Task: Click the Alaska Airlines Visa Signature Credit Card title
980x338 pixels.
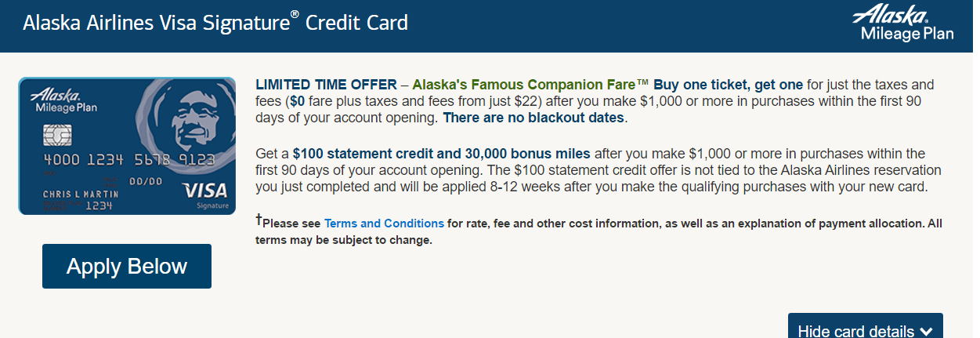Action: tap(215, 23)
